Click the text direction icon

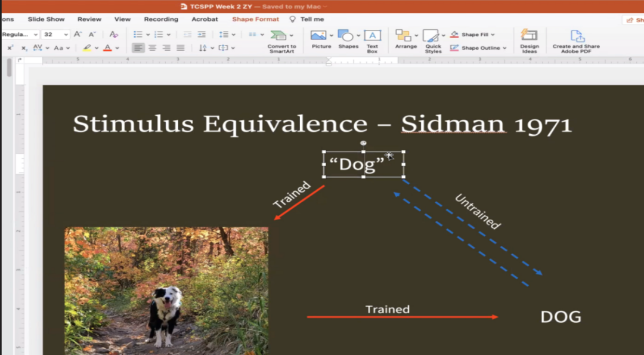(x=203, y=48)
